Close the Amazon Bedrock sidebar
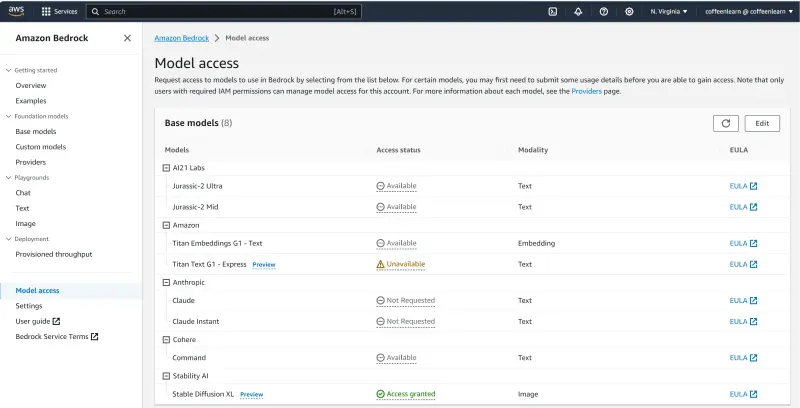Image resolution: width=800 pixels, height=408 pixels. pyautogui.click(x=127, y=38)
